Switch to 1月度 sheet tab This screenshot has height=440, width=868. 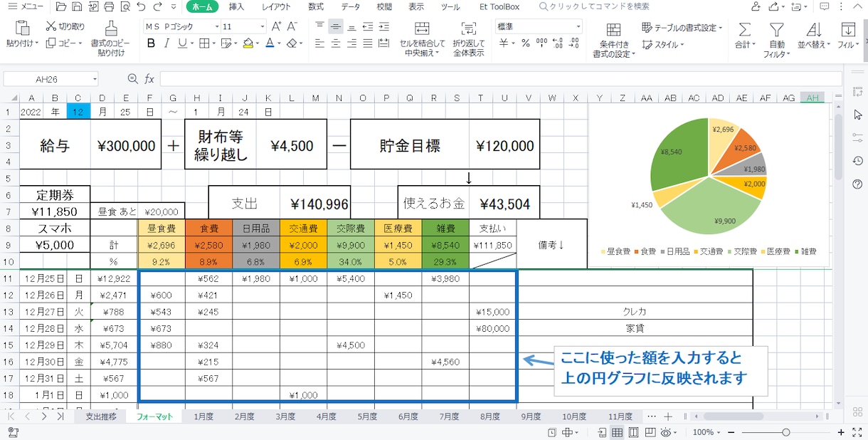203,417
